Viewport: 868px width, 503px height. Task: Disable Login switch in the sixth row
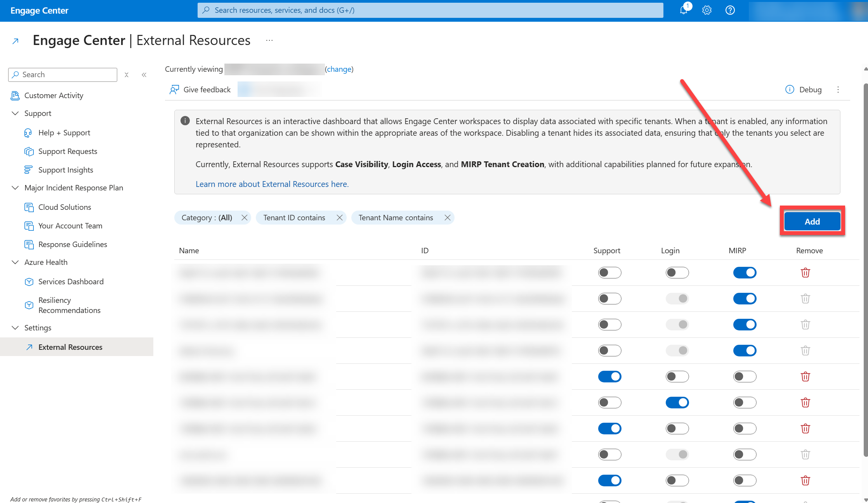coord(677,403)
